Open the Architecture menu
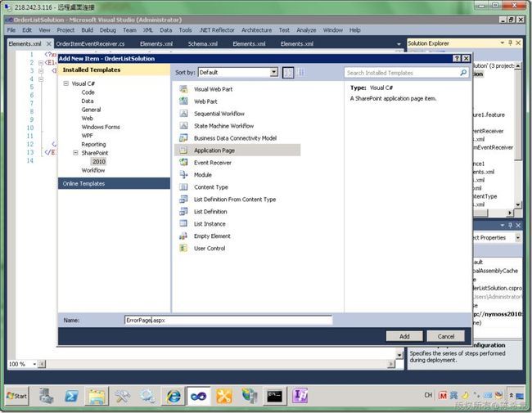The height and width of the screenshot is (413, 532). pyautogui.click(x=256, y=30)
